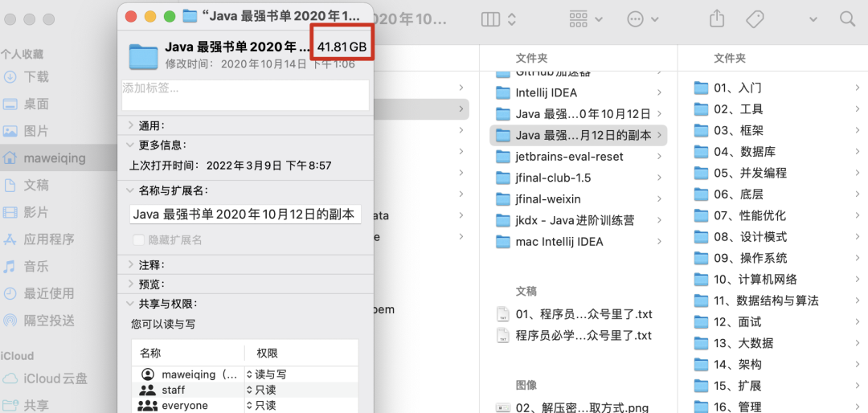This screenshot has height=413, width=868.
Task: Select 桌面 in the Finder sidebar
Action: (36, 104)
